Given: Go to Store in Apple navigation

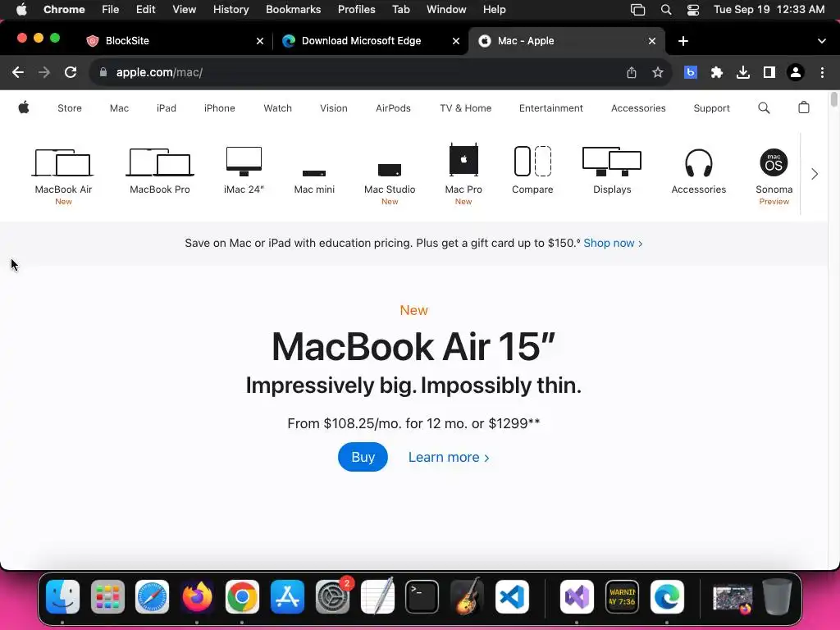Looking at the screenshot, I should tap(70, 108).
